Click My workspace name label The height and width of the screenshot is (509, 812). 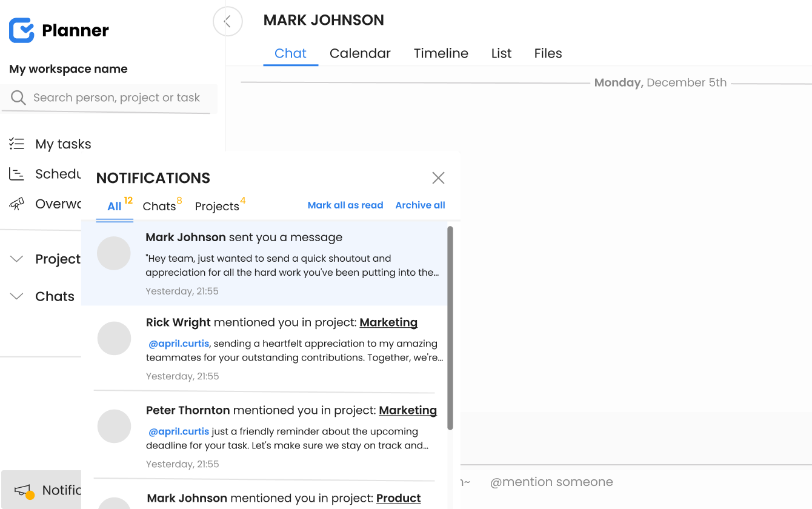click(x=68, y=69)
